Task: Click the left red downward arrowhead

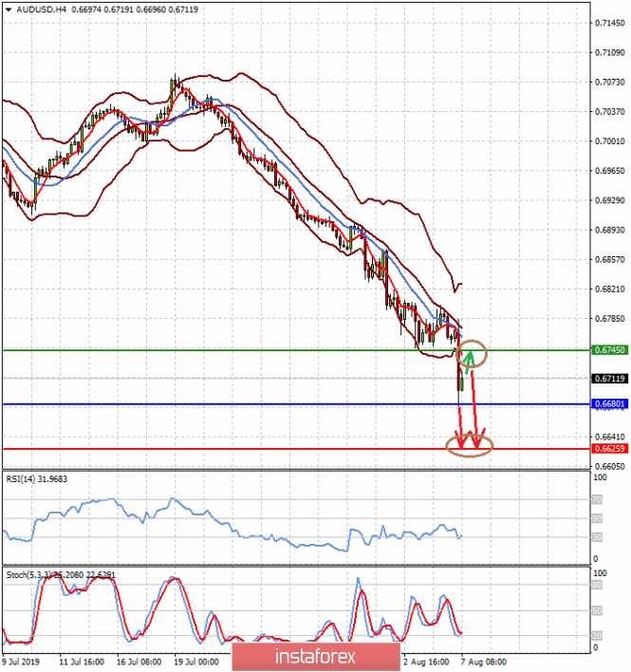Action: tap(461, 441)
